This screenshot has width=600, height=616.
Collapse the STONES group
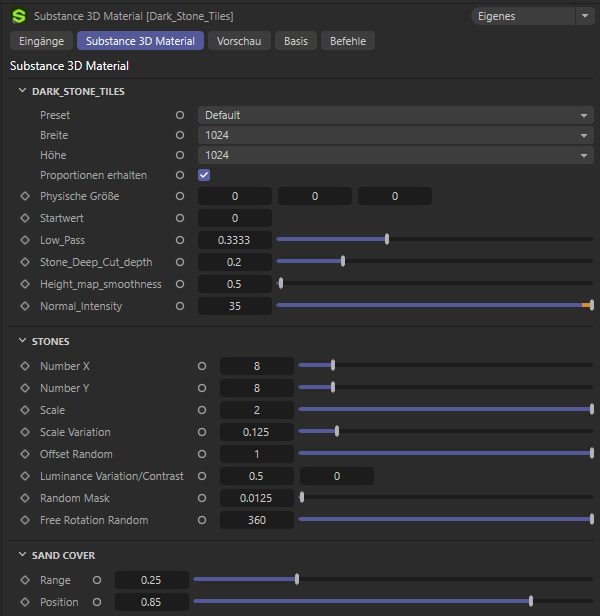(22, 341)
